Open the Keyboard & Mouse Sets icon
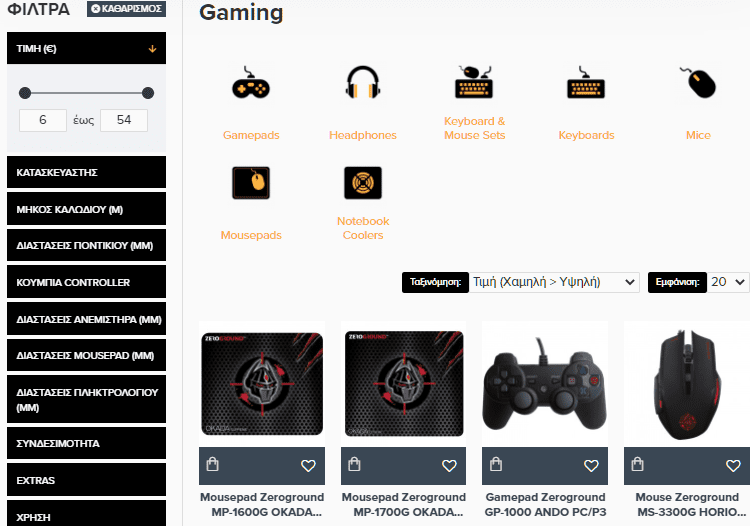This screenshot has height=526, width=750. (474, 82)
